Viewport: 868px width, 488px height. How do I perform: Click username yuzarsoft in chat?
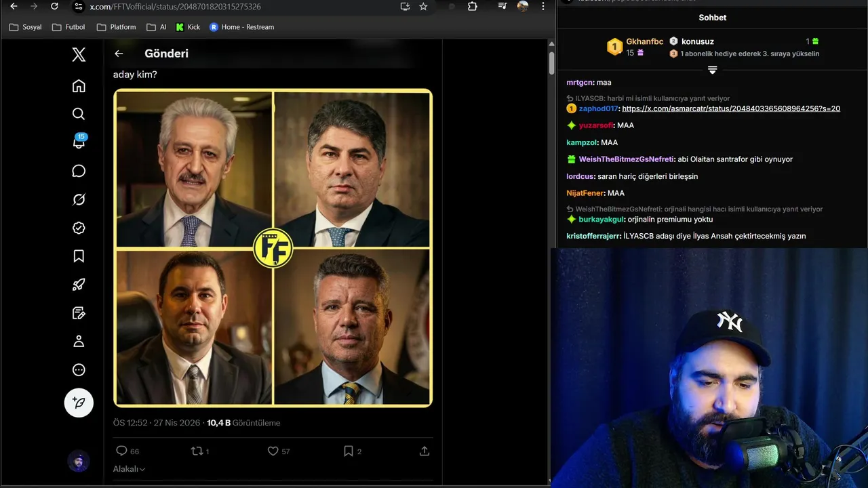[x=596, y=125]
